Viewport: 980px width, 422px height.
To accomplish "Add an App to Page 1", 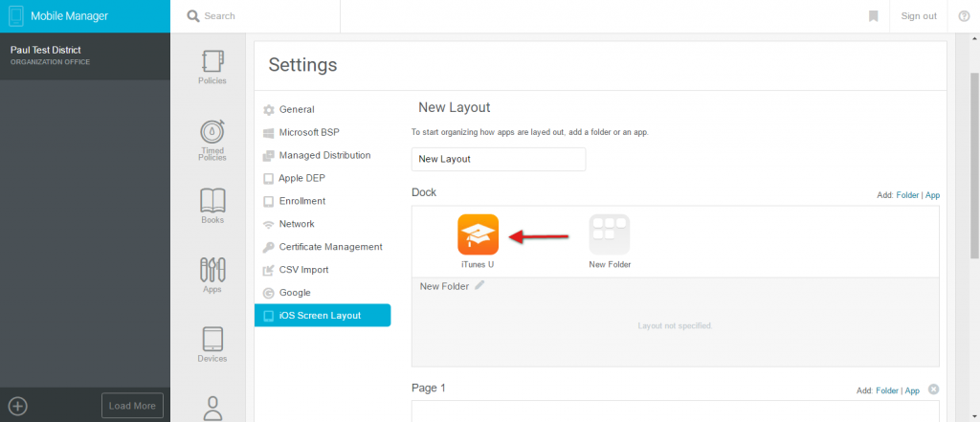I will pyautogui.click(x=912, y=390).
